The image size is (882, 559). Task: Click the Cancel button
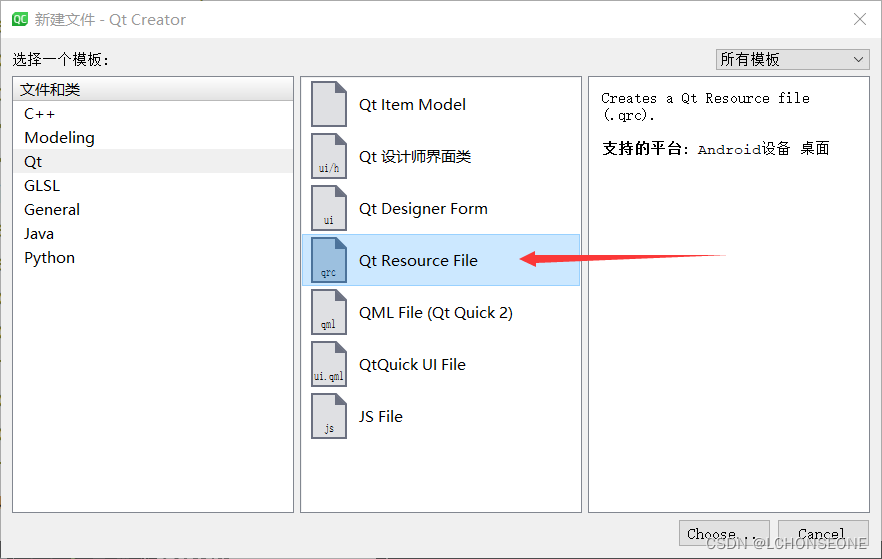(823, 533)
